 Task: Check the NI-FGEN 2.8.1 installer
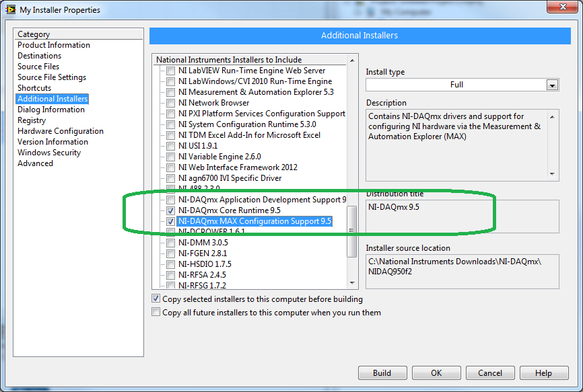[x=171, y=254]
